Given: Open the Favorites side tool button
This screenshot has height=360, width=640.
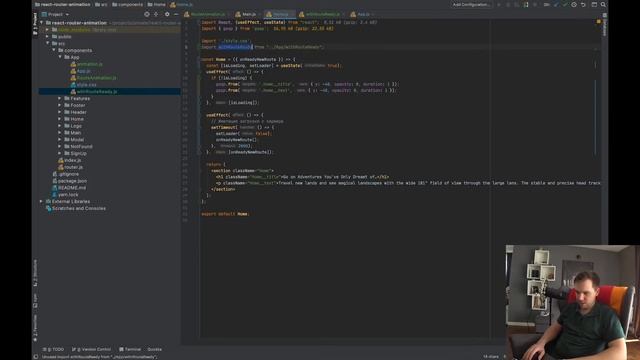Looking at the screenshot, I should [35, 328].
